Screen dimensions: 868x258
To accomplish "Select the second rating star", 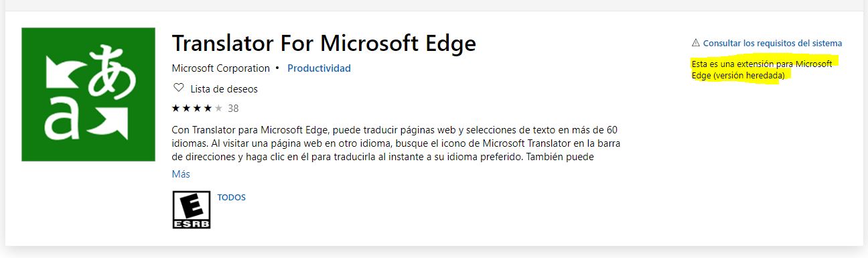I will pyautogui.click(x=186, y=108).
